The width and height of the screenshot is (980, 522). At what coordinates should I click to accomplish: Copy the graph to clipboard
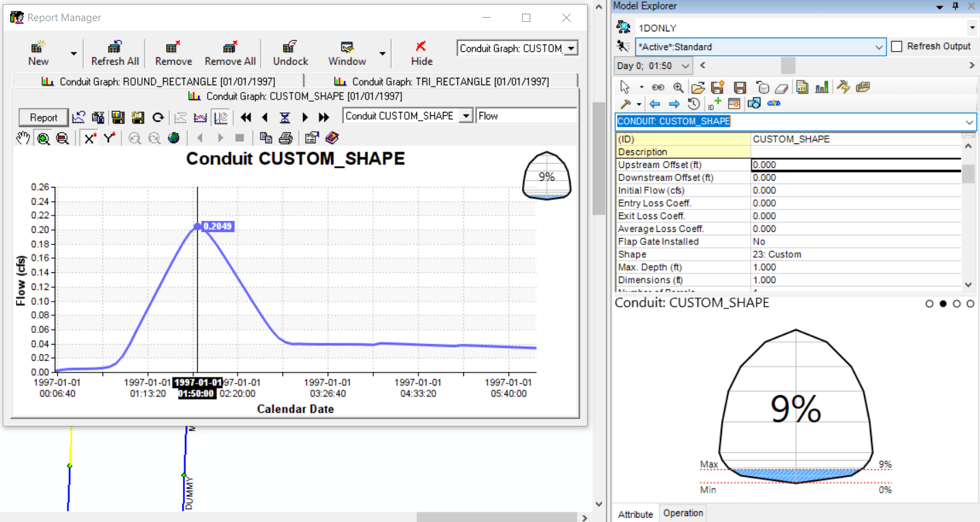[266, 139]
